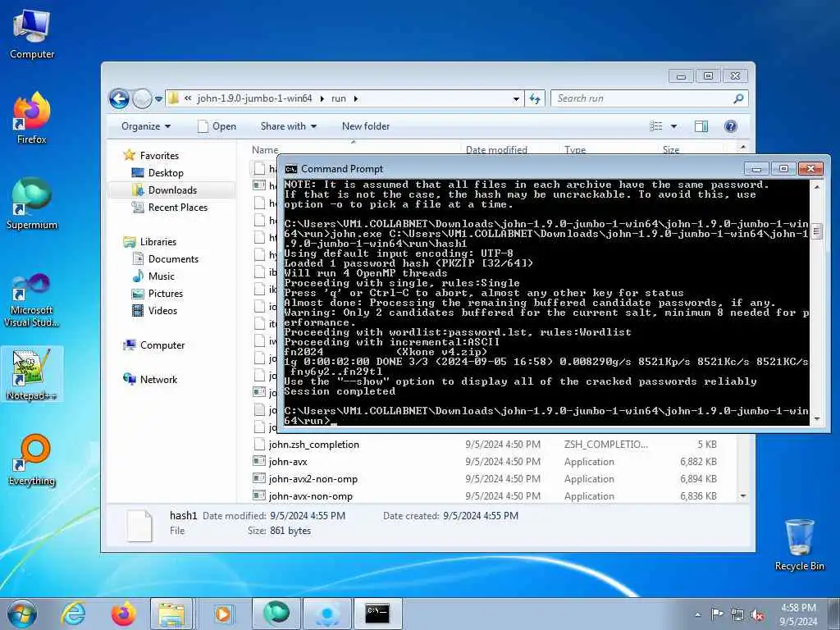This screenshot has height=630, width=840.
Task: Sort by the Type column header
Action: click(x=575, y=149)
